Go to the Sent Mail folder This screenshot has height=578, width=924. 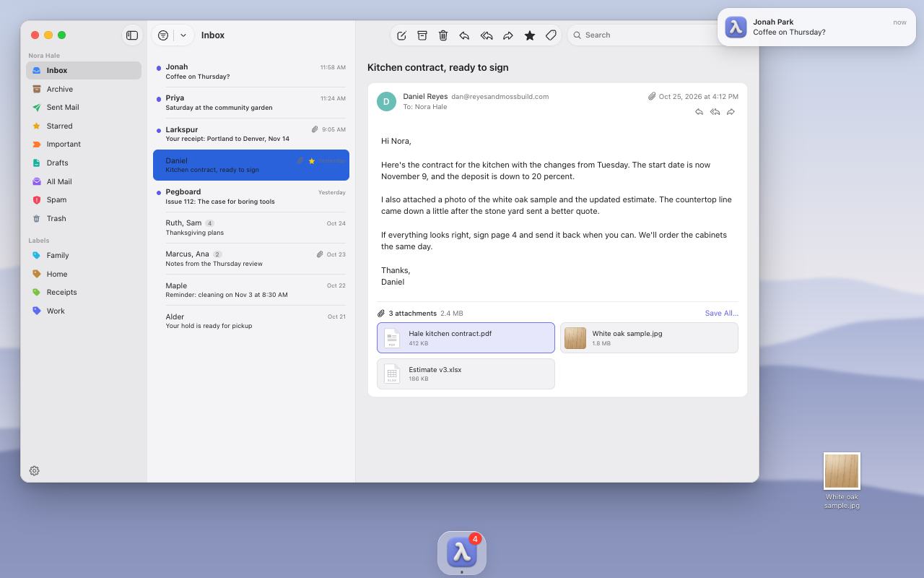tap(84, 107)
